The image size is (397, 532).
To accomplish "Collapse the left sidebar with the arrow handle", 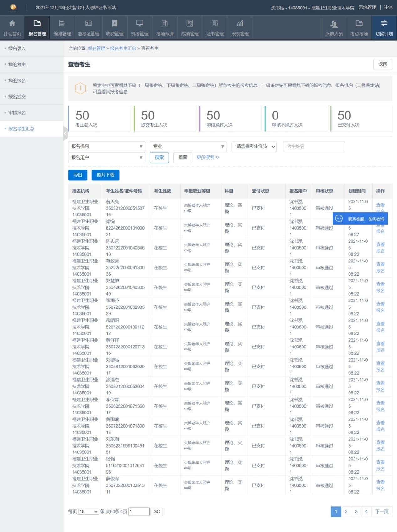I will tap(65, 134).
